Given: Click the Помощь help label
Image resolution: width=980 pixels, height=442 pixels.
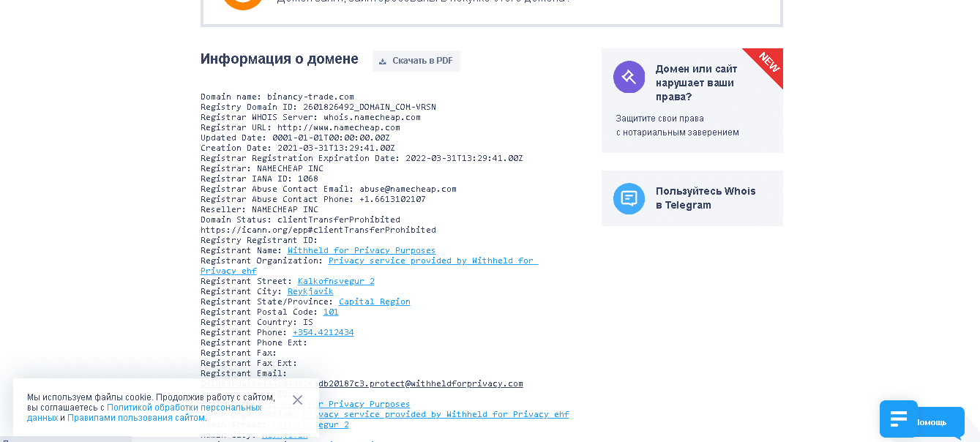Looking at the screenshot, I should pos(932,422).
